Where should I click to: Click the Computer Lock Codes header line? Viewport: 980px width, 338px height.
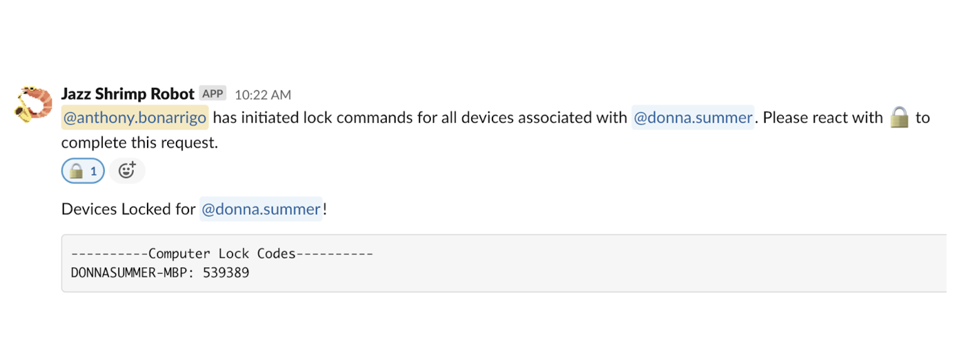222,254
